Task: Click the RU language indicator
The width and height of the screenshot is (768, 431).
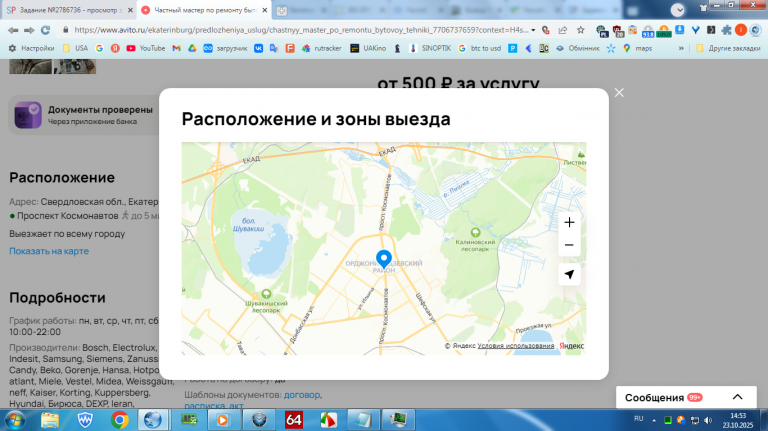Action: (x=638, y=419)
